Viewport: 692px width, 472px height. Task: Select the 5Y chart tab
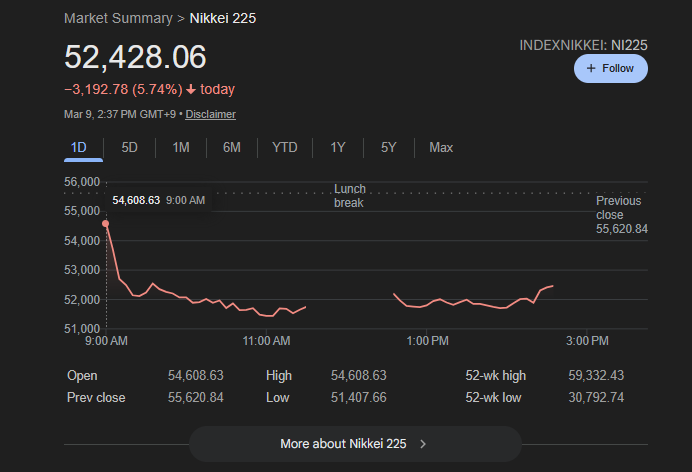tap(388, 147)
